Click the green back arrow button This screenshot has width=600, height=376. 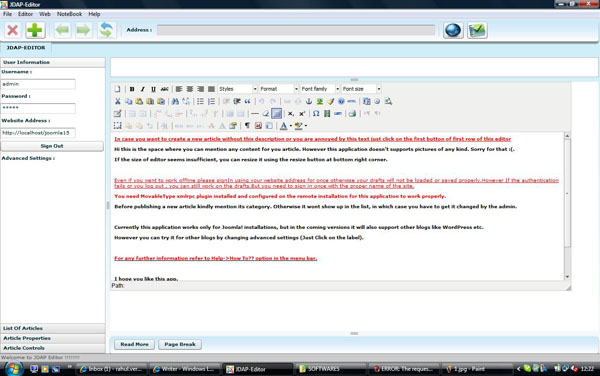click(x=62, y=30)
